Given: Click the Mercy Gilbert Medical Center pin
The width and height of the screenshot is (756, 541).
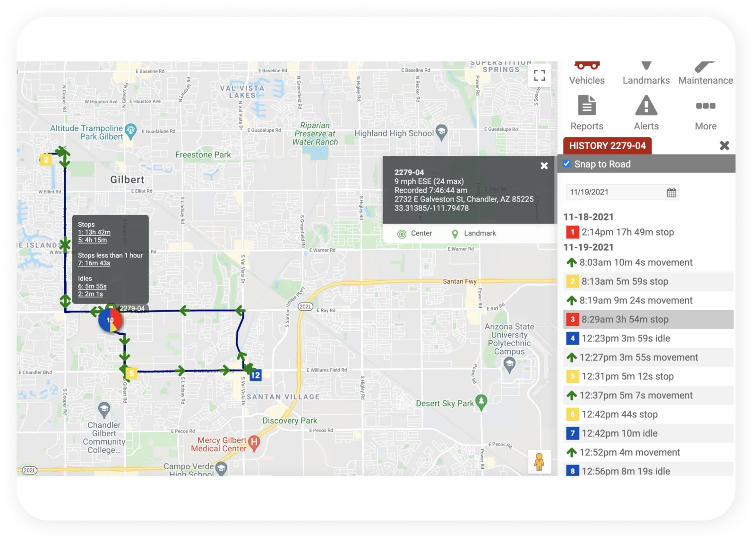Looking at the screenshot, I should coord(254,443).
